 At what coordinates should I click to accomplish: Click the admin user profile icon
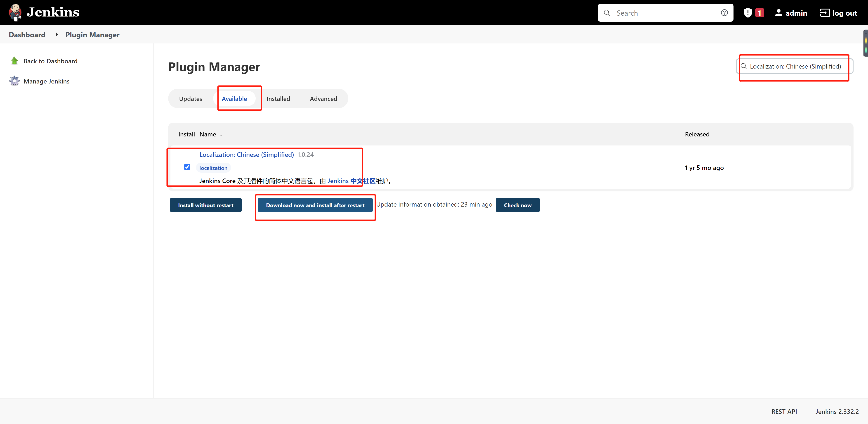tap(778, 13)
